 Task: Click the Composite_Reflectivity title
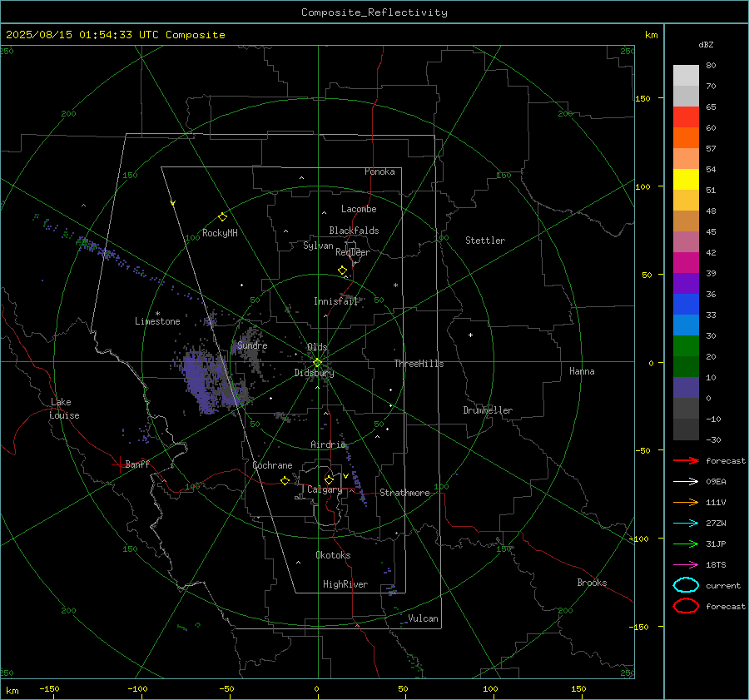[x=374, y=12]
